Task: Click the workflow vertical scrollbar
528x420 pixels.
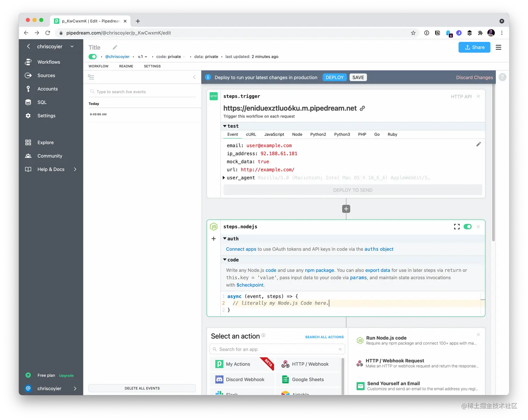Action: pyautogui.click(x=493, y=162)
